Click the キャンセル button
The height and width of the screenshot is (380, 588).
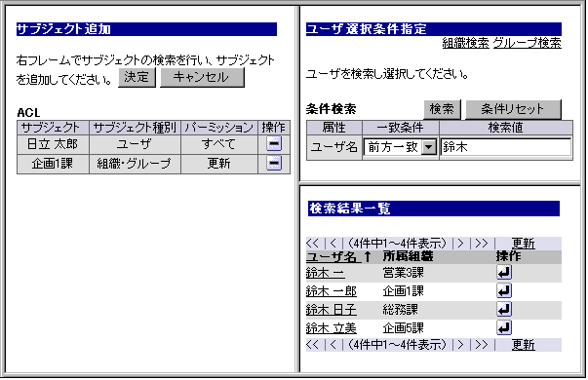[x=202, y=77]
